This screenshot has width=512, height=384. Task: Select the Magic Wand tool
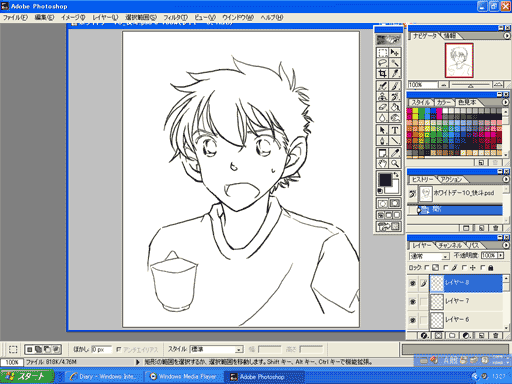coord(395,63)
